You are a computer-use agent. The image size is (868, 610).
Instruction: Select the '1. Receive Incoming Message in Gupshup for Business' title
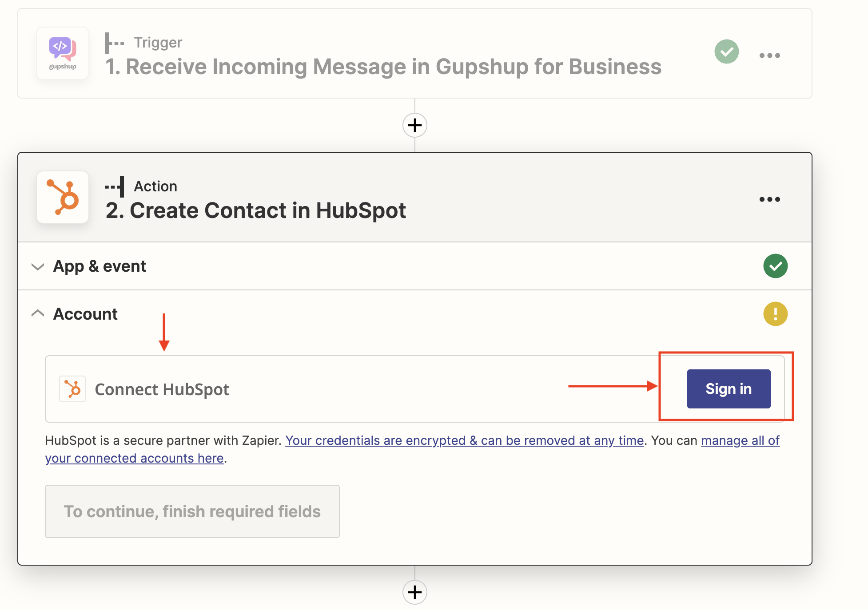pyautogui.click(x=383, y=67)
